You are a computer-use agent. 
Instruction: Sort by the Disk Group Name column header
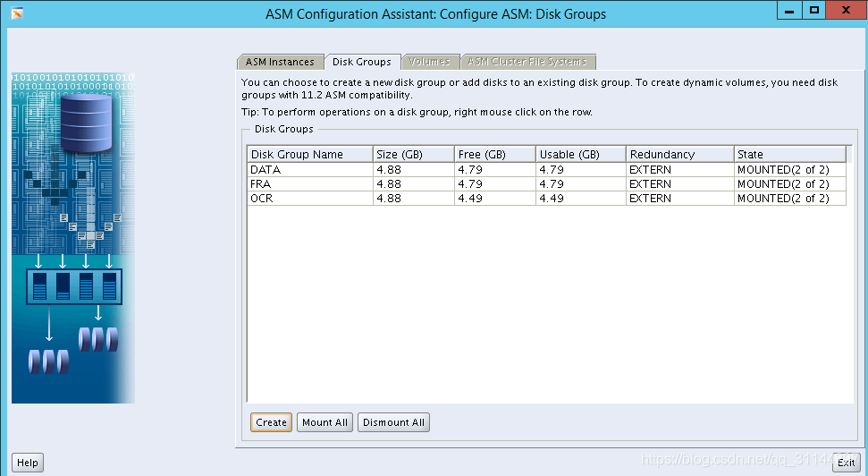pyautogui.click(x=310, y=154)
